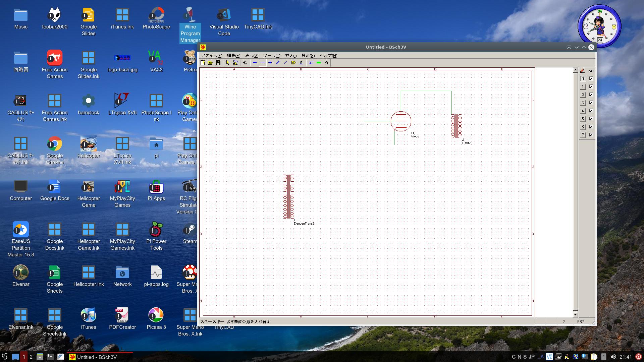Expand the 設定(S) settings menu

[x=308, y=56]
